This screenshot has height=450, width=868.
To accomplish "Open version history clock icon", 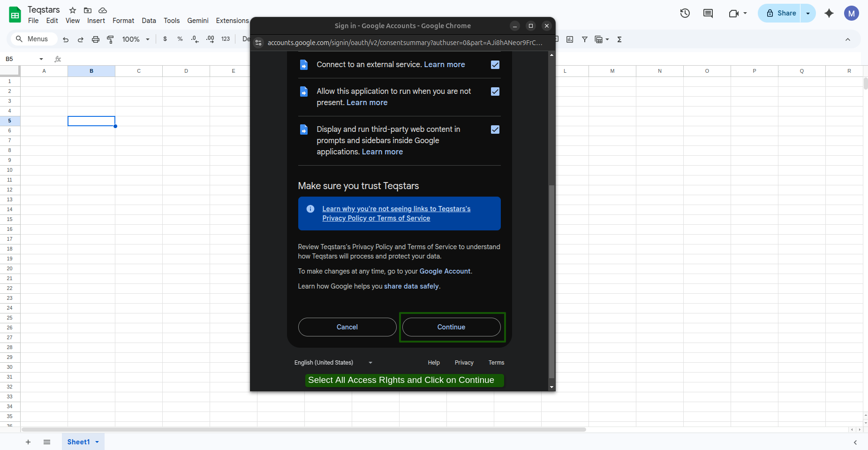I will [x=685, y=13].
